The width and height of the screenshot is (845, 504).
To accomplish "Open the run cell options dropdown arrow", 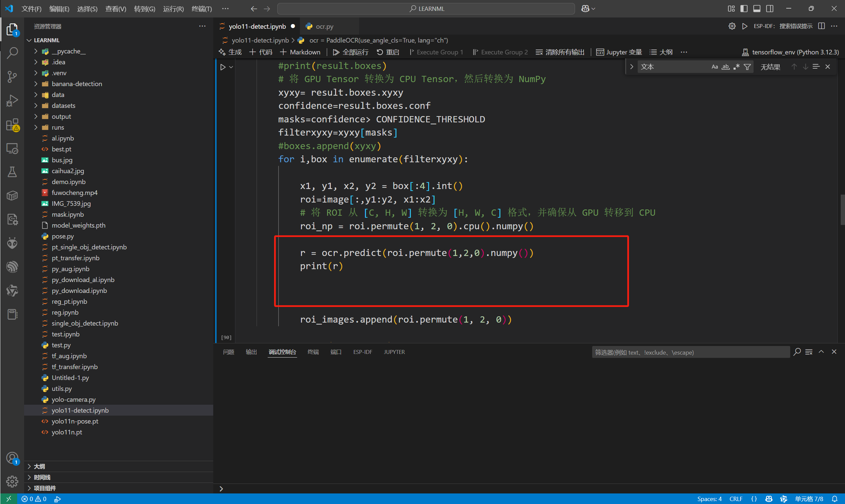I will point(231,67).
